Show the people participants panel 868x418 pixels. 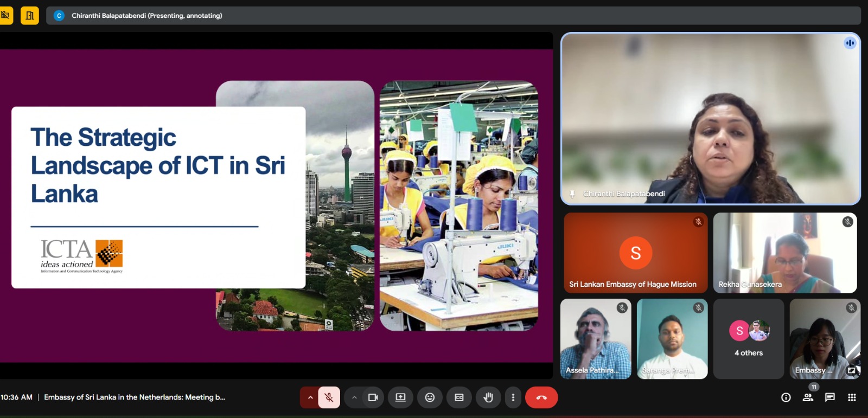click(808, 397)
